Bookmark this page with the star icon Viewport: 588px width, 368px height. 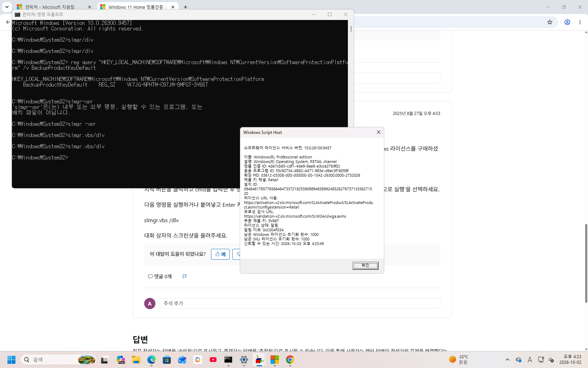pyautogui.click(x=550, y=22)
